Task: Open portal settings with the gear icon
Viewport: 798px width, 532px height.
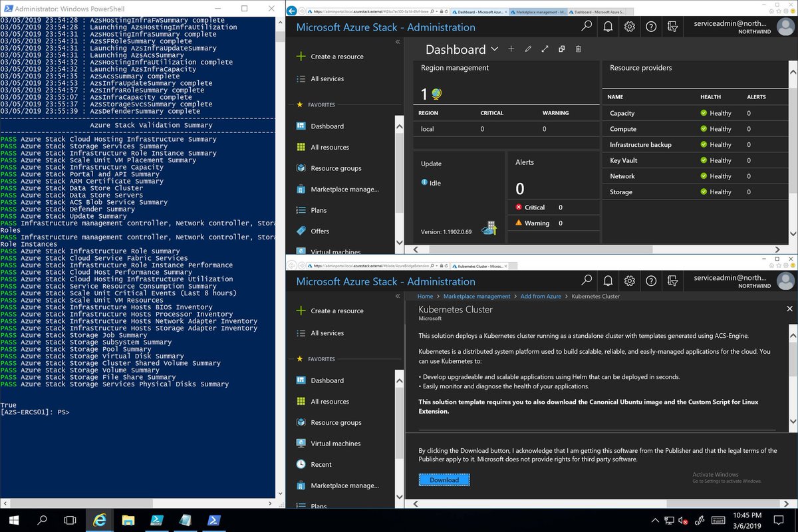Action: [629, 27]
